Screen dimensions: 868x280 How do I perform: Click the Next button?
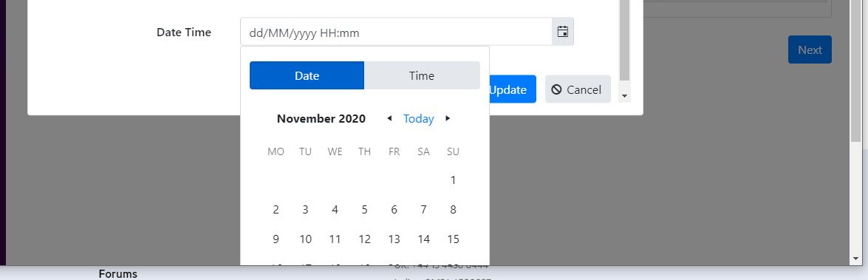point(810,49)
